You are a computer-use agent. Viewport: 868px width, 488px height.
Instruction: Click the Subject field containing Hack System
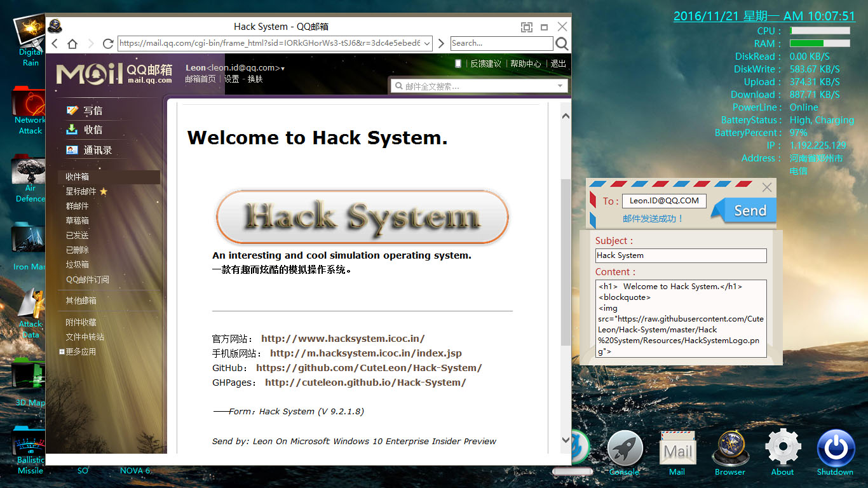point(681,255)
